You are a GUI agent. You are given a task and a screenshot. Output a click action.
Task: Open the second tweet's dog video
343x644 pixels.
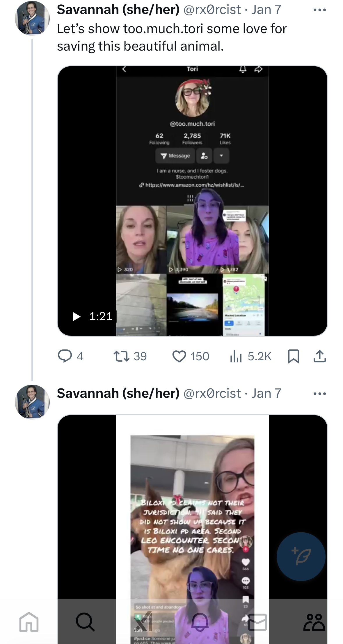point(192,509)
